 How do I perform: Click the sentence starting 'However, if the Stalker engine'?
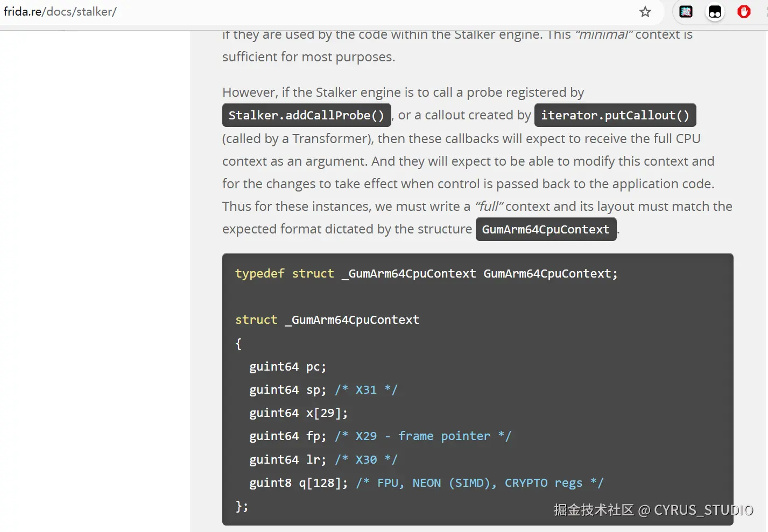click(403, 93)
